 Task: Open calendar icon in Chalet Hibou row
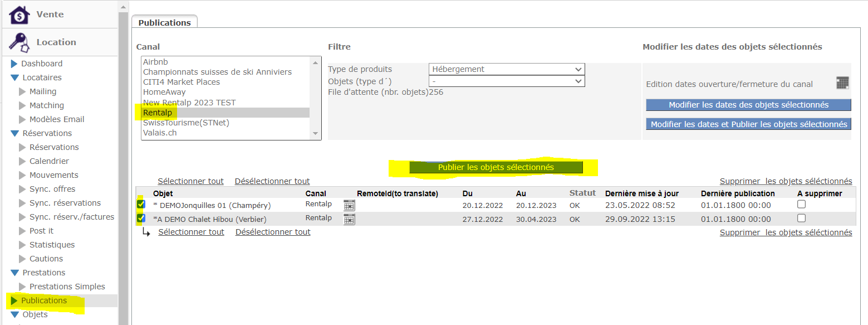tap(349, 219)
